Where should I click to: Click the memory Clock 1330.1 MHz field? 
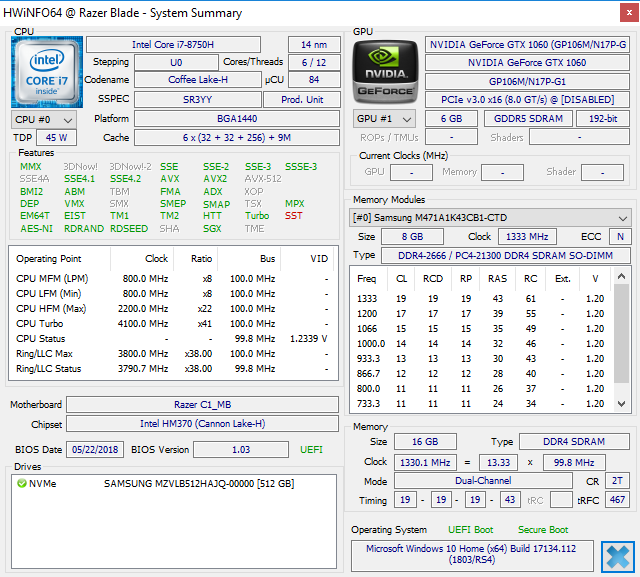point(425,462)
